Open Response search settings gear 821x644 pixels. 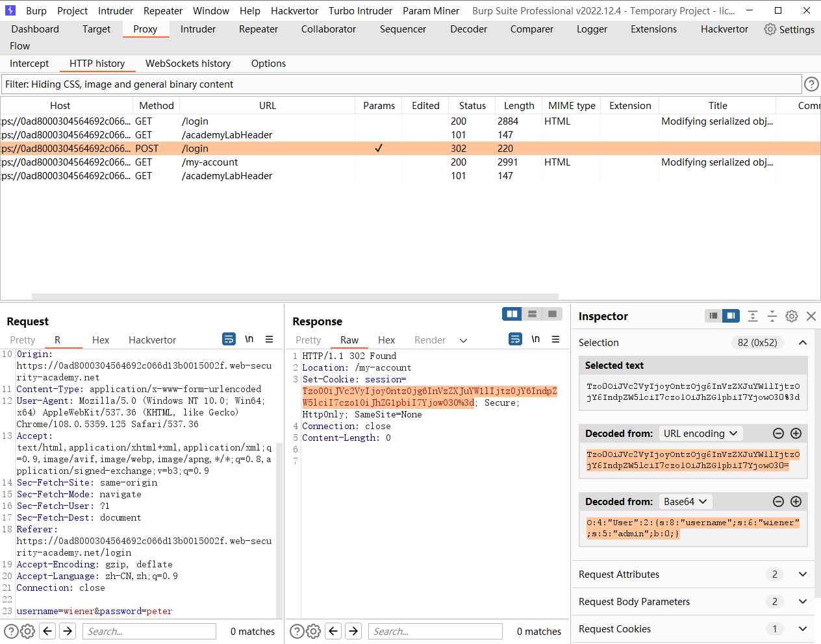pyautogui.click(x=313, y=631)
